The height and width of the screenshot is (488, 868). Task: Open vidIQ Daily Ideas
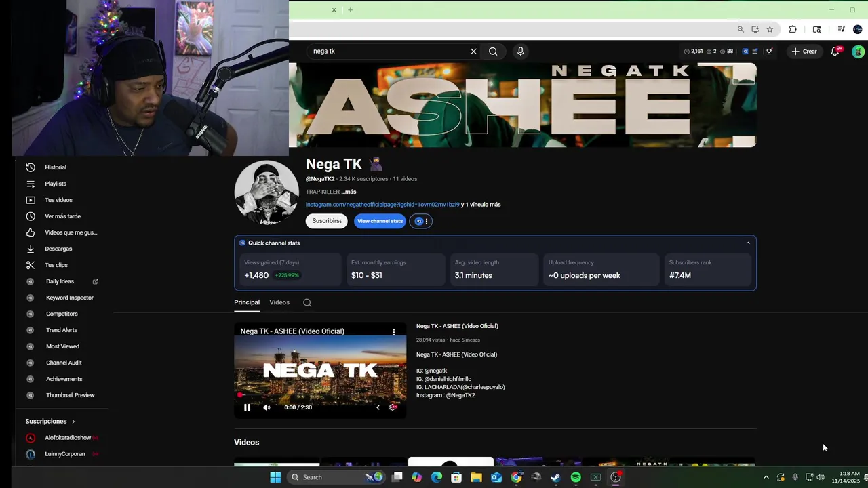(61, 281)
